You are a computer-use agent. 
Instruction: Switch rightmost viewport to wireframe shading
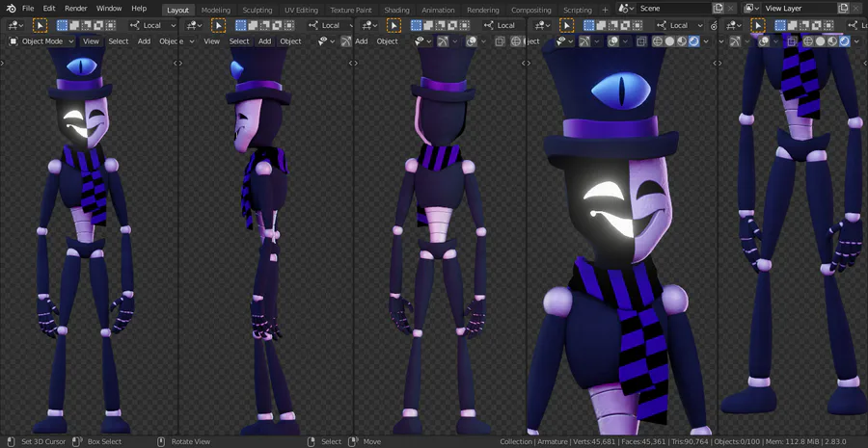click(808, 40)
